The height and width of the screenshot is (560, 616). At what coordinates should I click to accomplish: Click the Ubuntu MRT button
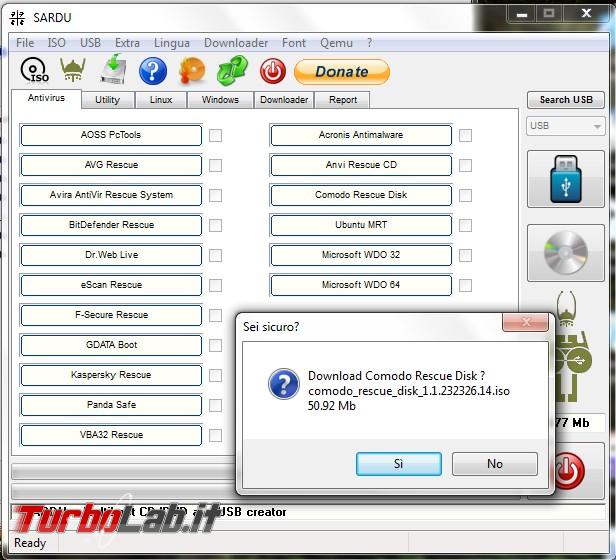click(x=361, y=225)
